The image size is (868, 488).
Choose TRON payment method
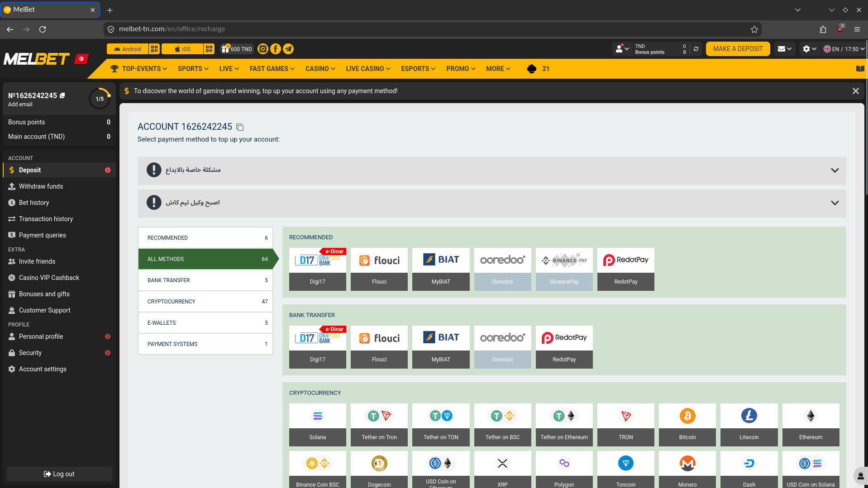click(626, 425)
